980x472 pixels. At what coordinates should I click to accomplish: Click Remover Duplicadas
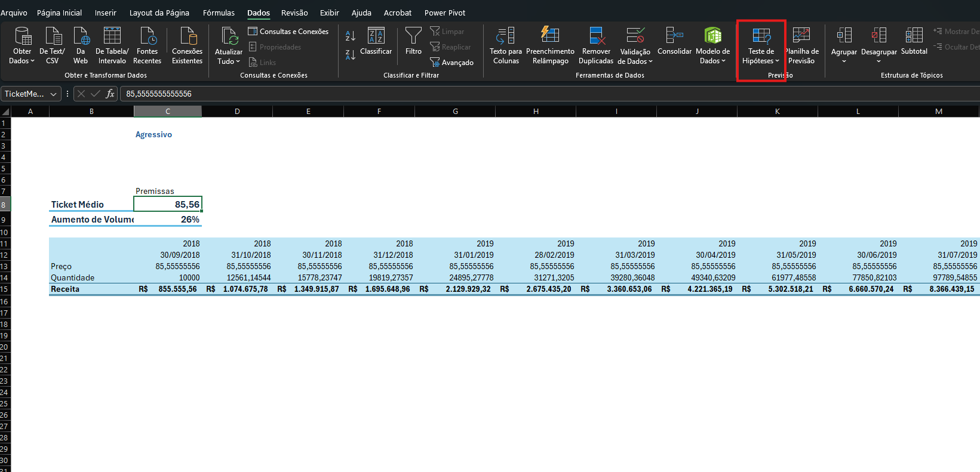[x=596, y=45]
